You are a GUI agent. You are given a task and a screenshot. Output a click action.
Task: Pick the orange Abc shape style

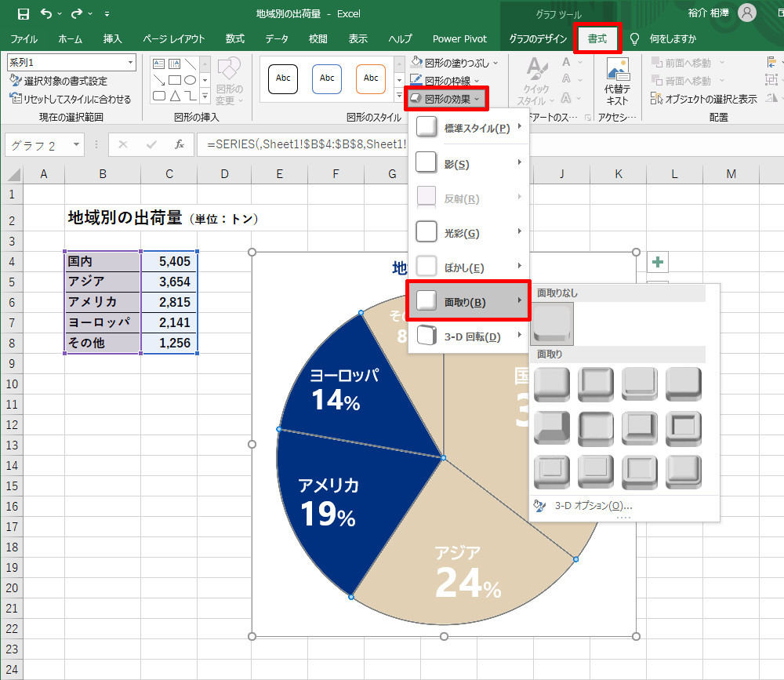[x=371, y=78]
